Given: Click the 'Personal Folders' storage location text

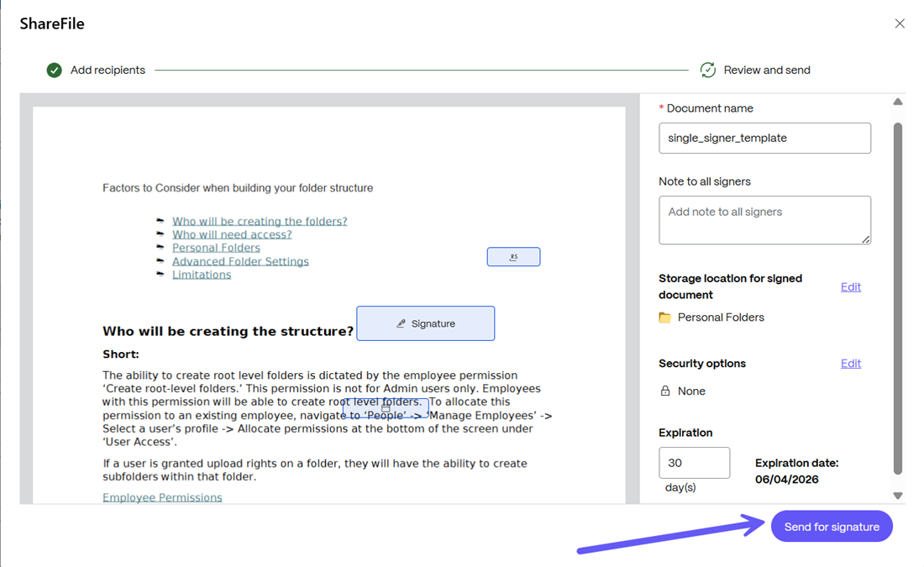Looking at the screenshot, I should 721,317.
